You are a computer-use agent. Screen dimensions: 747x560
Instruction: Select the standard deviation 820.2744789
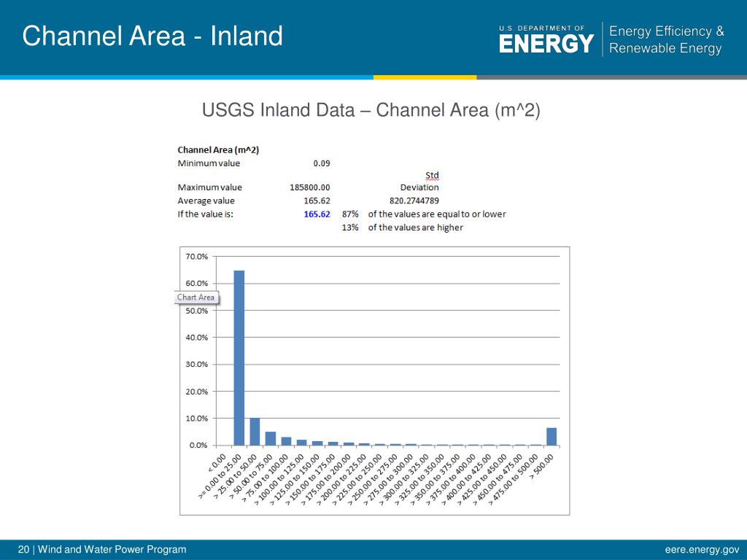pyautogui.click(x=414, y=201)
